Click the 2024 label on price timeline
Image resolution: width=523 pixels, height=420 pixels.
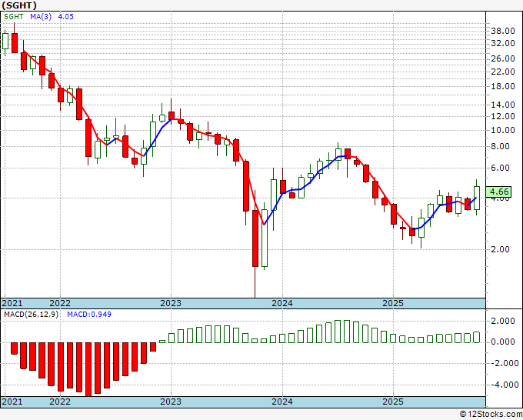(x=282, y=303)
